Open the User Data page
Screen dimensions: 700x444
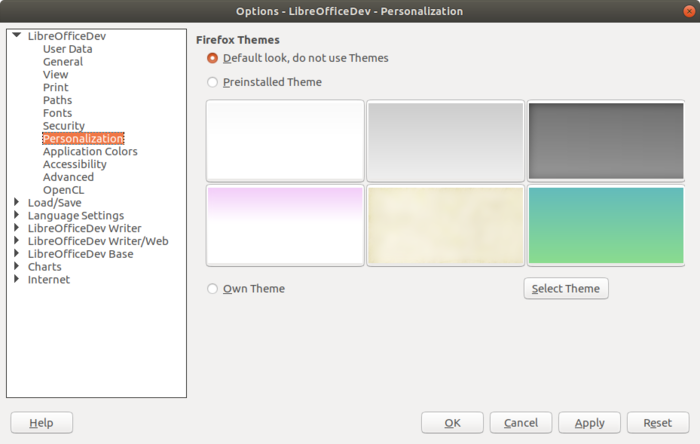[67, 49]
